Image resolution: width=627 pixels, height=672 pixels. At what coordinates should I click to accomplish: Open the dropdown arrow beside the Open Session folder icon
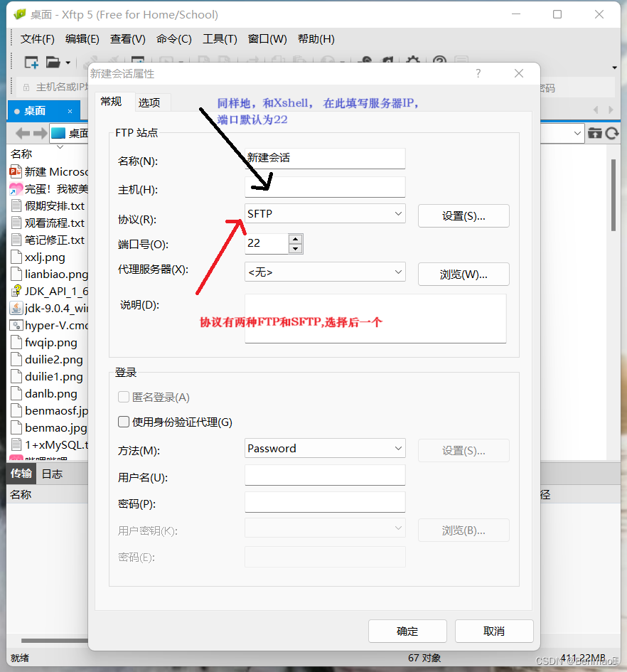68,63
